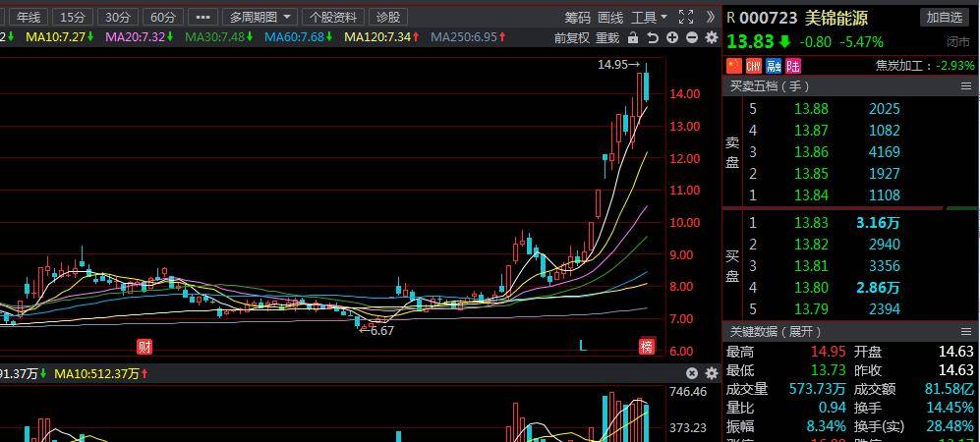Screen dimensions: 980x442
Task: Click sell level 2 price 13.85
Action: 811,173
